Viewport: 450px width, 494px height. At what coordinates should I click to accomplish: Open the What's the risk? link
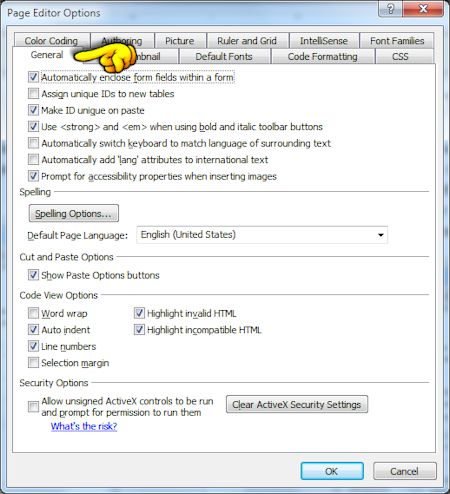84,426
